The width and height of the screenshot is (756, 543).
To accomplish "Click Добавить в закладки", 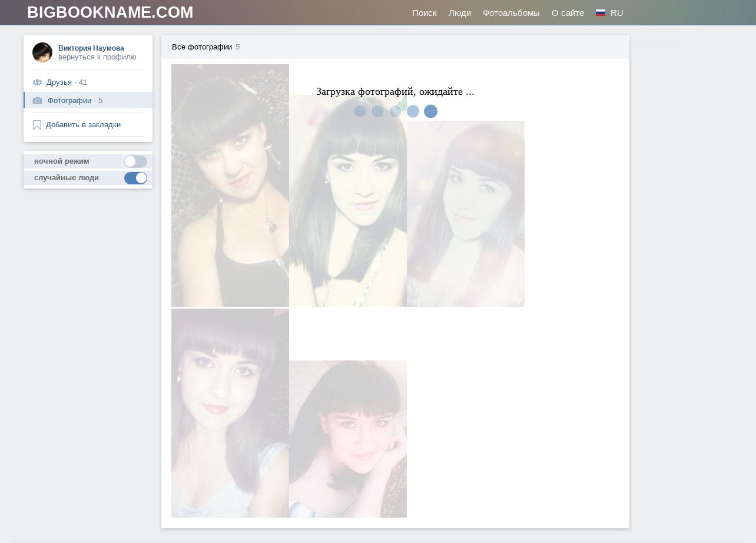I will pyautogui.click(x=83, y=125).
